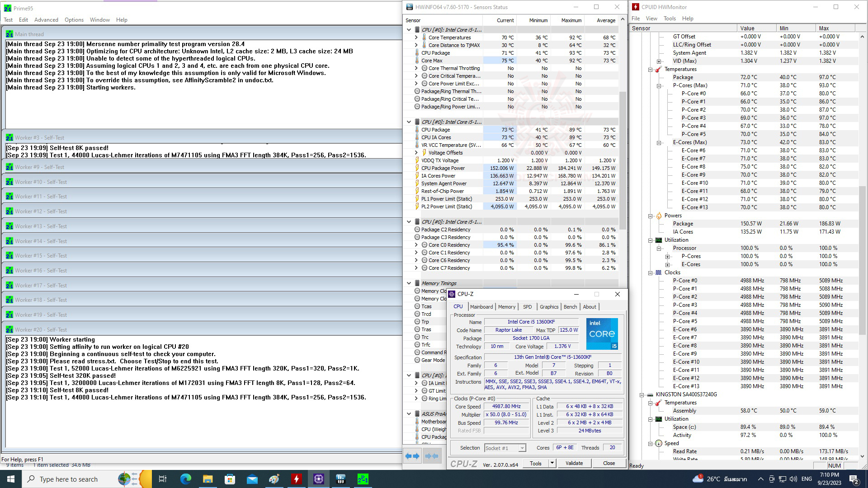Open Task View on the taskbar
The width and height of the screenshot is (868, 488).
163,479
